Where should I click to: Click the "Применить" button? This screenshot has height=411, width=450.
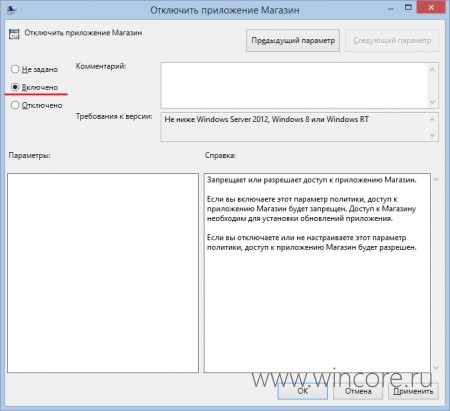coord(413,391)
